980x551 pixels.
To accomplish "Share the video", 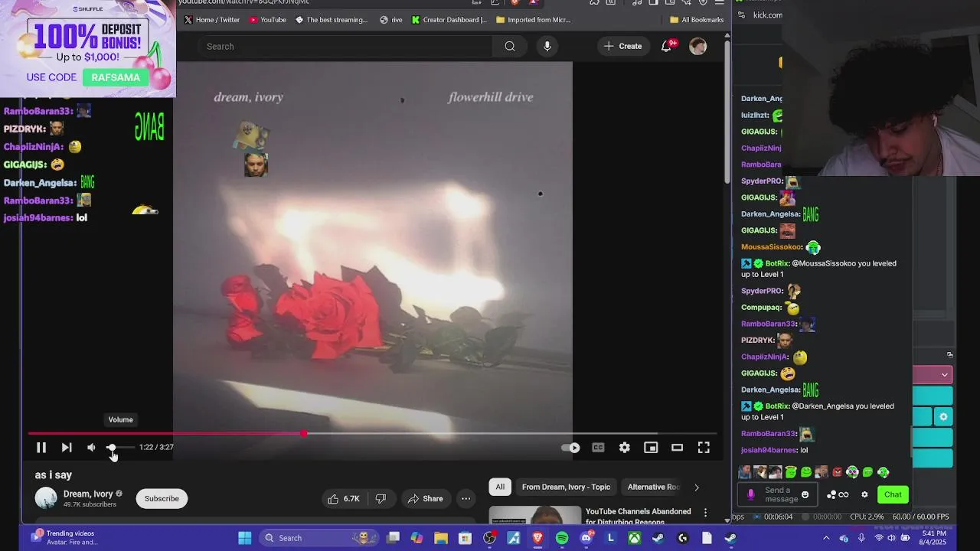I will 425,499.
